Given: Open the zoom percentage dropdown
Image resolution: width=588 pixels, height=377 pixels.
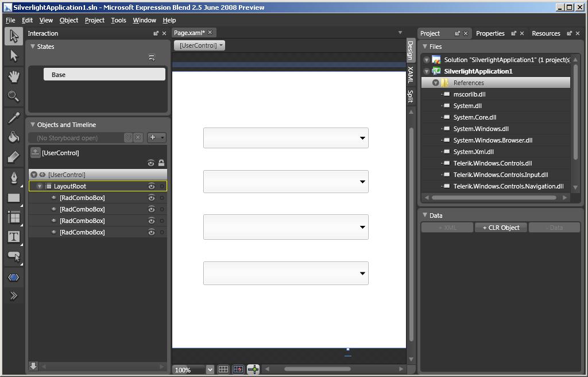Looking at the screenshot, I should click(210, 370).
